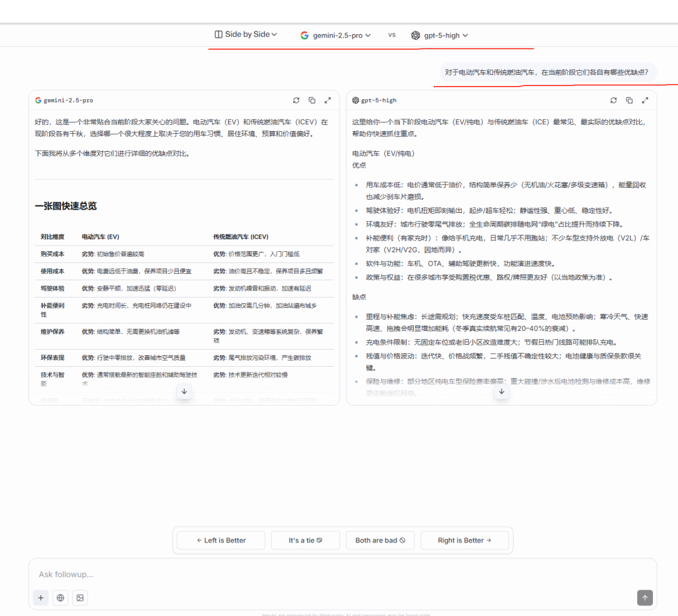Screen dimensions: 678x616
Task: Vote Left is Better
Action: coord(221,540)
